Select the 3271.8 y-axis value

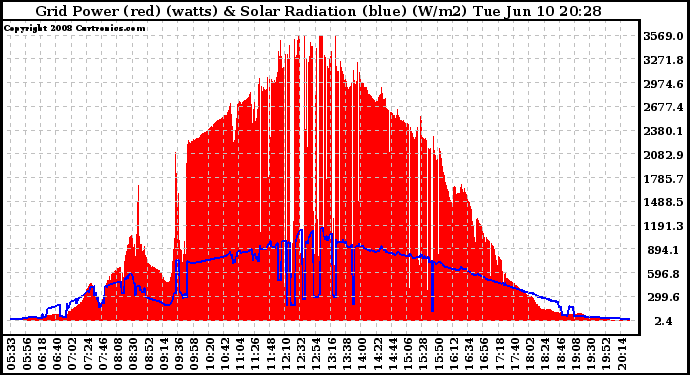click(x=663, y=60)
